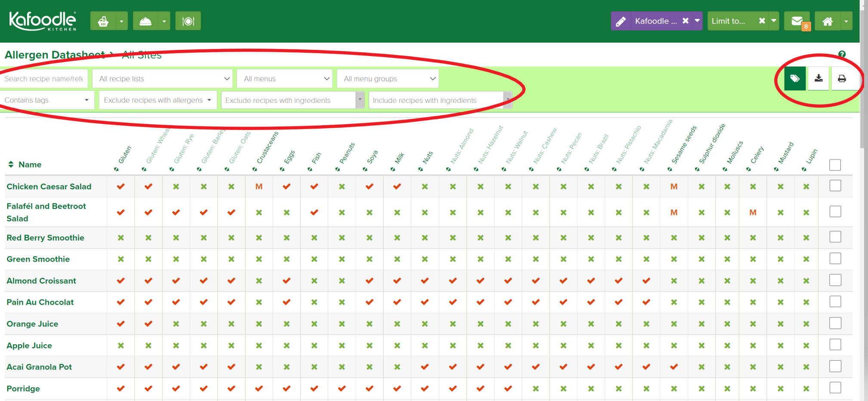Filter by the Mustard column header
Viewport: 868px width, 401px height.
point(785,154)
